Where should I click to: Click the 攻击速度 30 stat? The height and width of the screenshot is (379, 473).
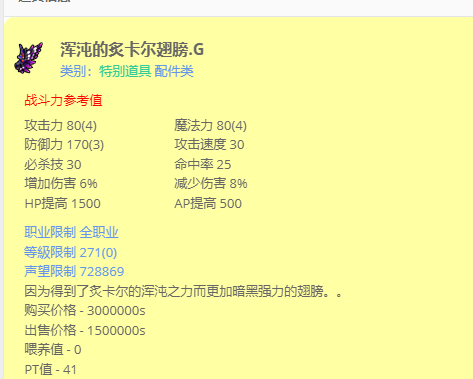209,145
